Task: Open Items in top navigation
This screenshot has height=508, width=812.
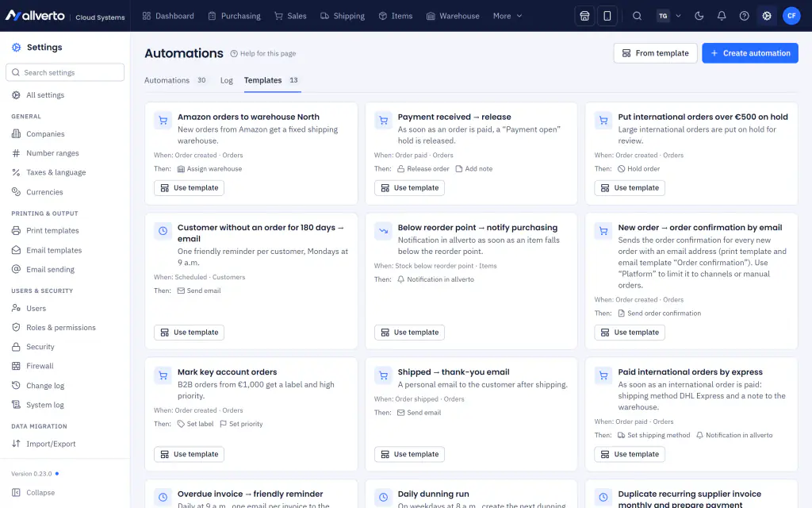Action: pyautogui.click(x=396, y=16)
